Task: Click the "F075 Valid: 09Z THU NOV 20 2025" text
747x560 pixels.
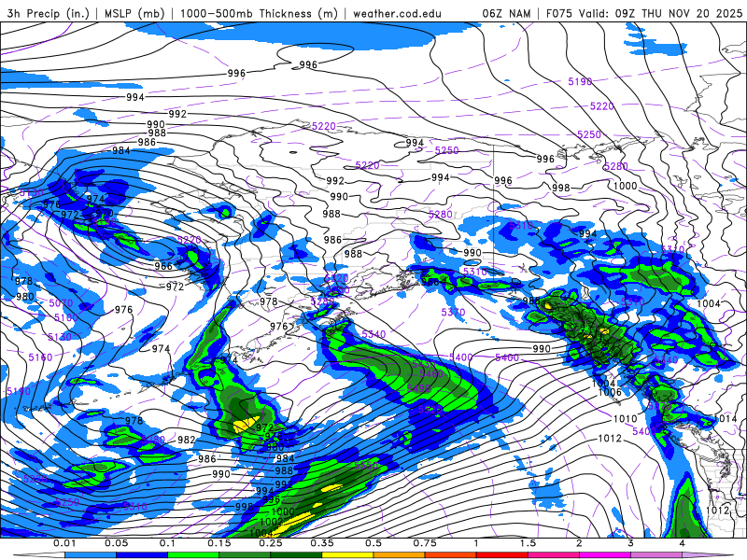Action: click(644, 13)
